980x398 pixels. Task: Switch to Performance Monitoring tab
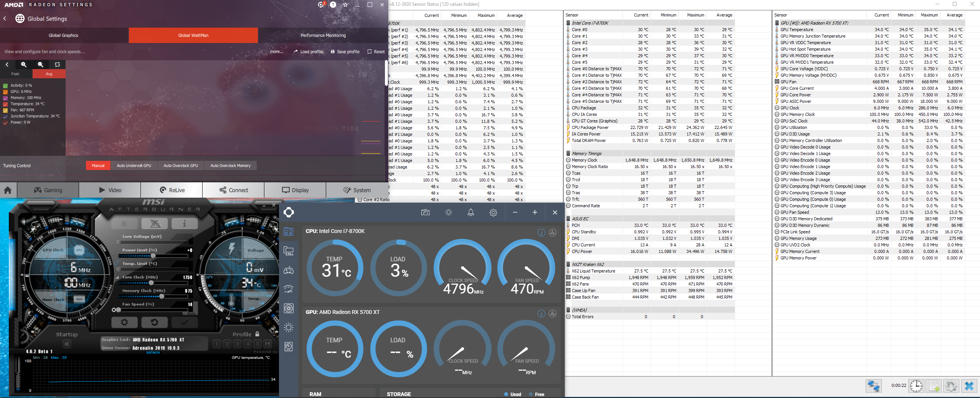[323, 35]
